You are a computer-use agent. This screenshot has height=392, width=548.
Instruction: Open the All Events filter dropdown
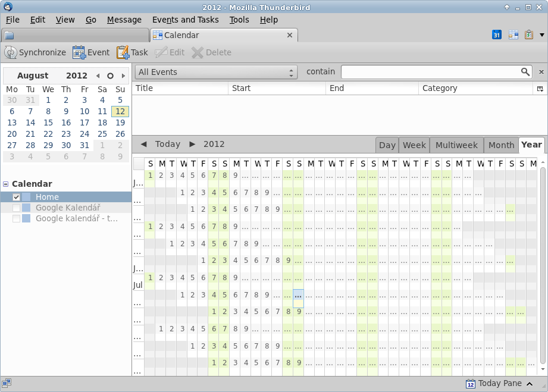(x=216, y=73)
